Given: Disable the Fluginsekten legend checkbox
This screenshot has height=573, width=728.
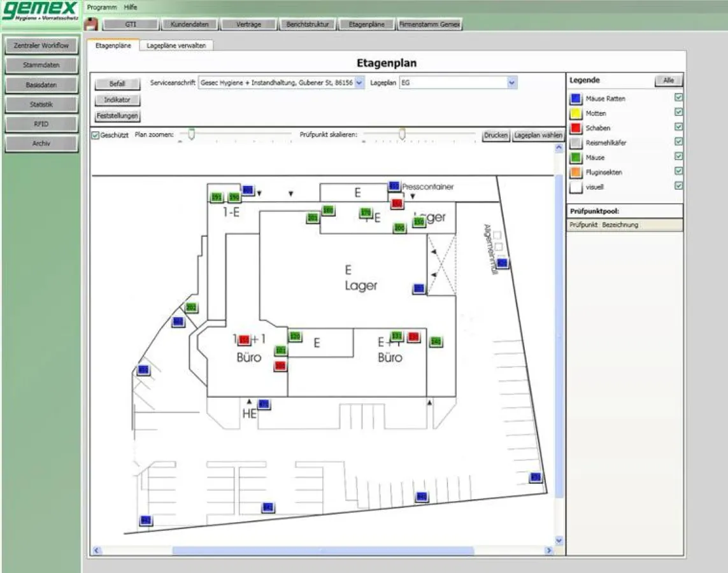Looking at the screenshot, I should 678,171.
